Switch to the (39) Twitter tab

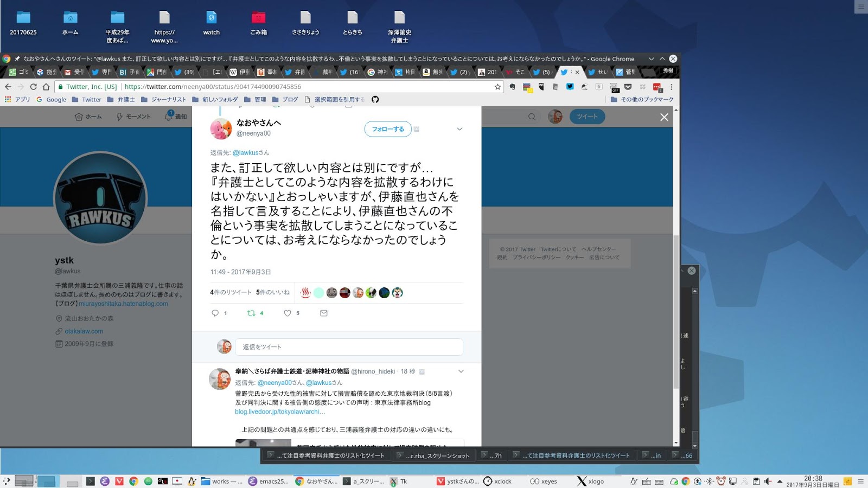[x=184, y=72]
